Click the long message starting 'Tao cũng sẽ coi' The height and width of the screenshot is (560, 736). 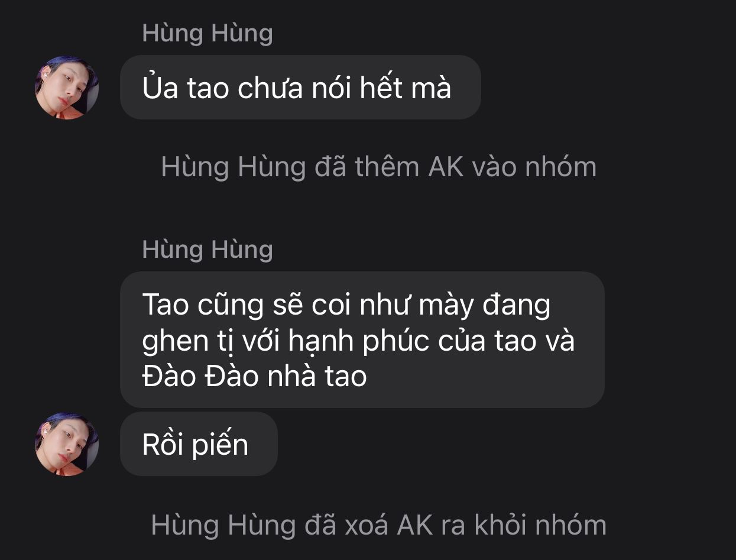(x=362, y=339)
